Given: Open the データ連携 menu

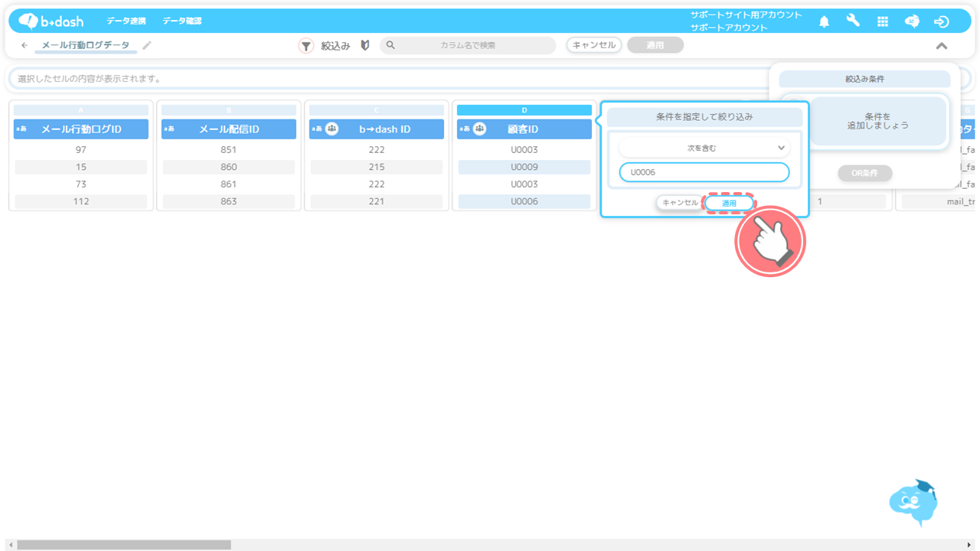Looking at the screenshot, I should point(126,21).
